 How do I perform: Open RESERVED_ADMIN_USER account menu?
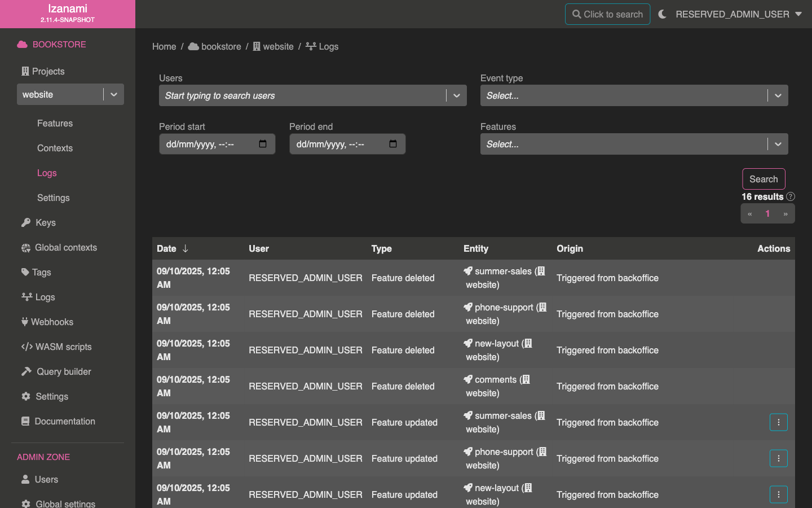tap(738, 14)
